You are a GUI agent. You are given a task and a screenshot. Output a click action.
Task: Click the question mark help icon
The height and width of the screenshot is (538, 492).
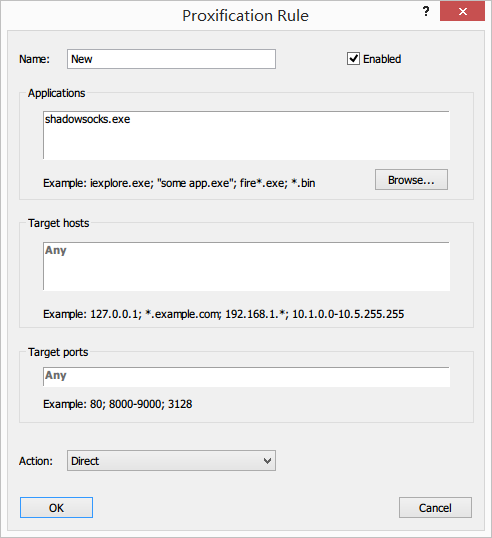click(x=426, y=12)
